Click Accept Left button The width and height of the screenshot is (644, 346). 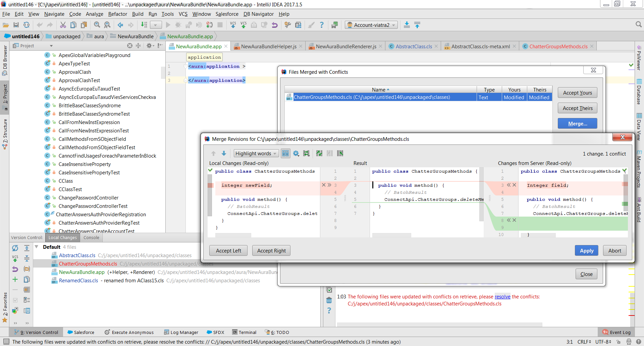(228, 250)
